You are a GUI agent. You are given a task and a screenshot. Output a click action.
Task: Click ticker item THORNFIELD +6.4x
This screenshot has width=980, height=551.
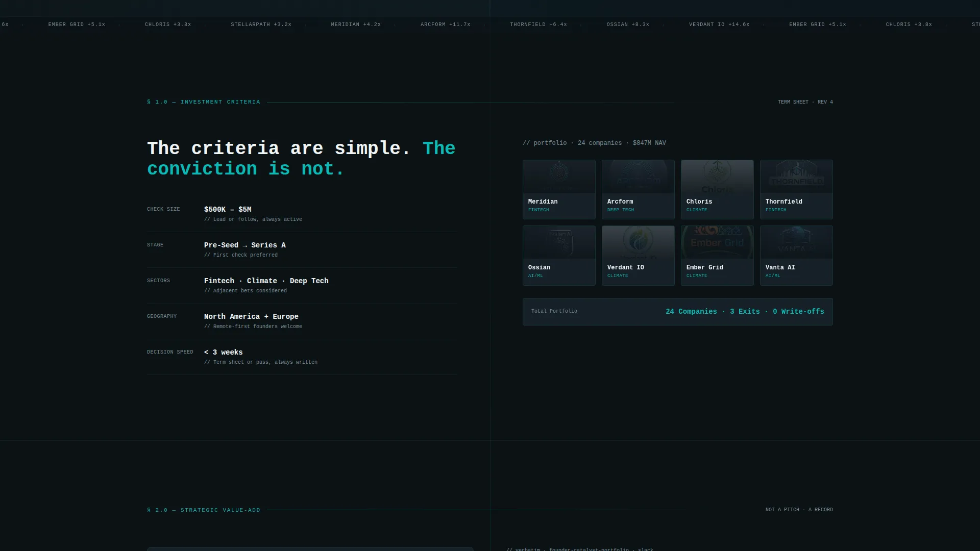(x=538, y=24)
